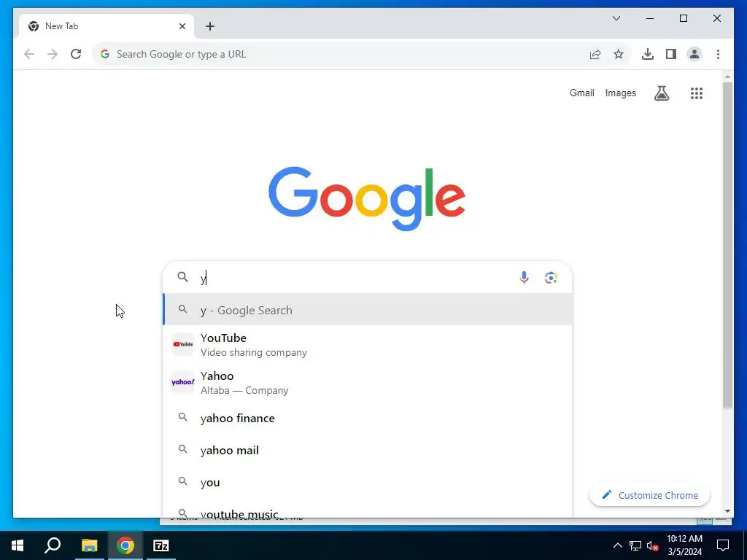Viewport: 747px width, 560px height.
Task: Open the taskbar search icon
Action: tap(53, 545)
